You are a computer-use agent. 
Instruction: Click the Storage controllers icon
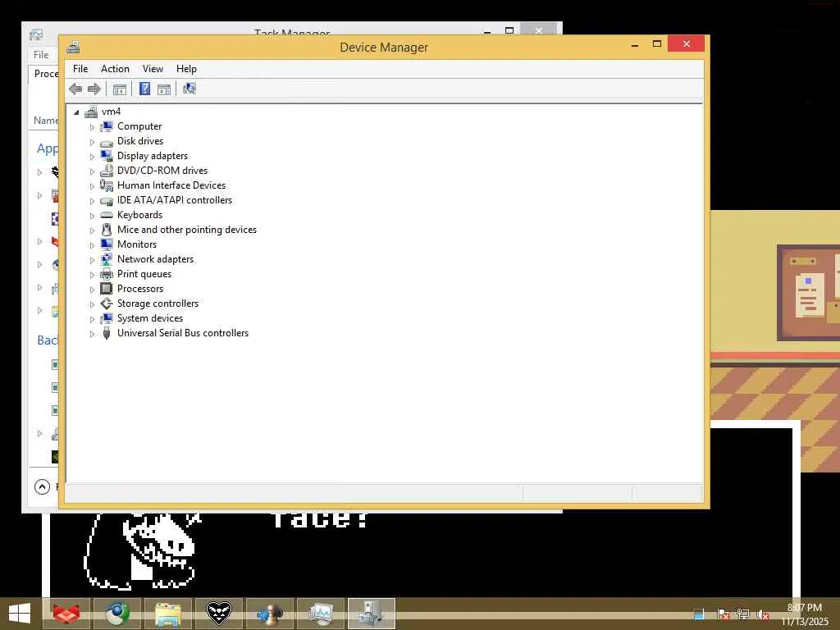point(107,304)
